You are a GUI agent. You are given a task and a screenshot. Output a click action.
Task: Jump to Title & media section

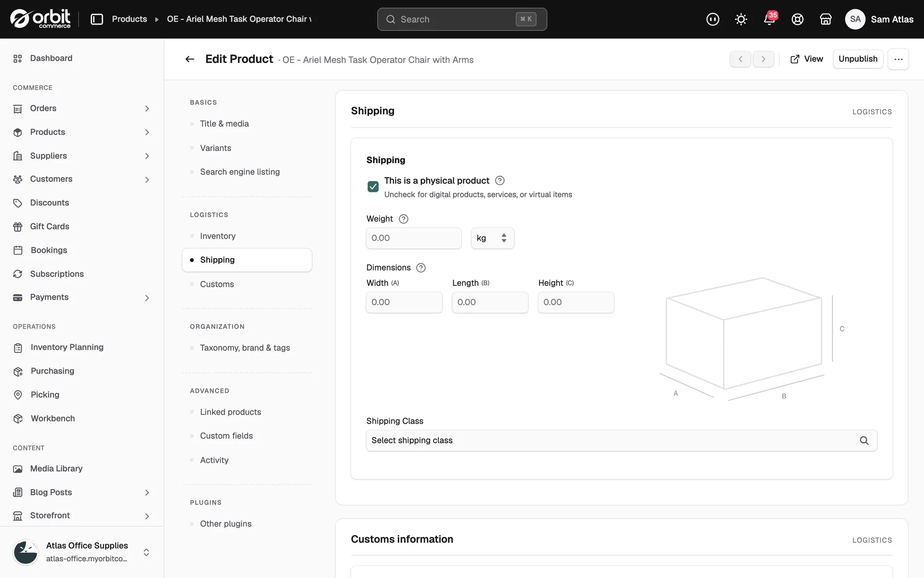point(247,123)
